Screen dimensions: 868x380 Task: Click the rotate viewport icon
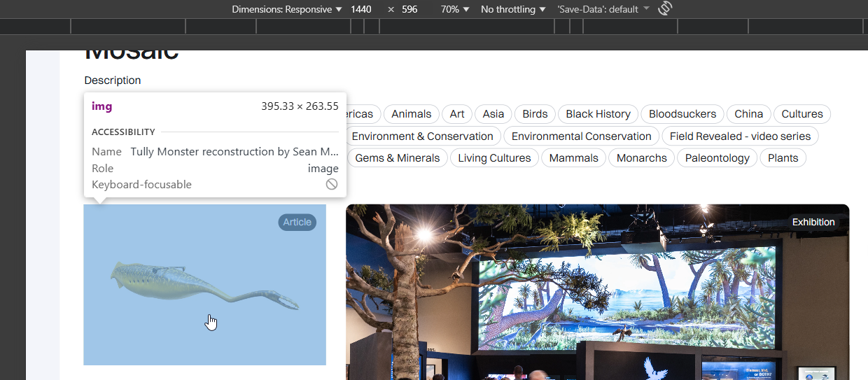pyautogui.click(x=666, y=9)
